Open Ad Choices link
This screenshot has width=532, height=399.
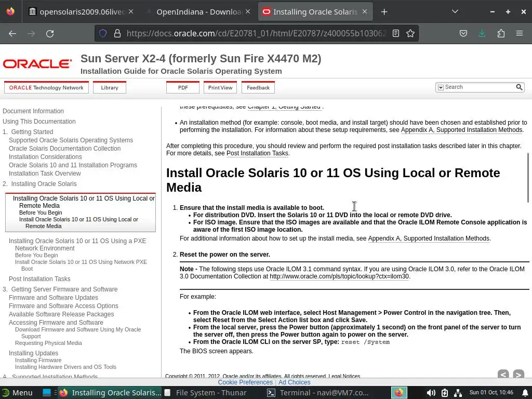point(294,382)
